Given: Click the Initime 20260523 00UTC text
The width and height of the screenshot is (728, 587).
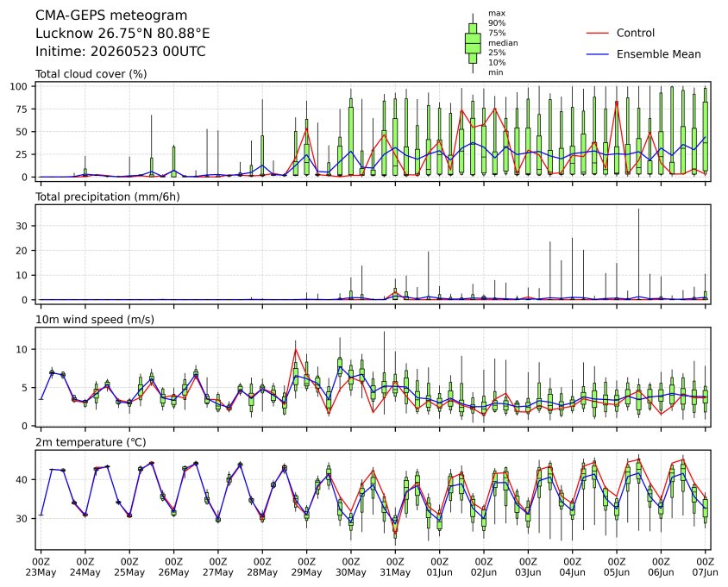Looking at the screenshot, I should (x=120, y=51).
